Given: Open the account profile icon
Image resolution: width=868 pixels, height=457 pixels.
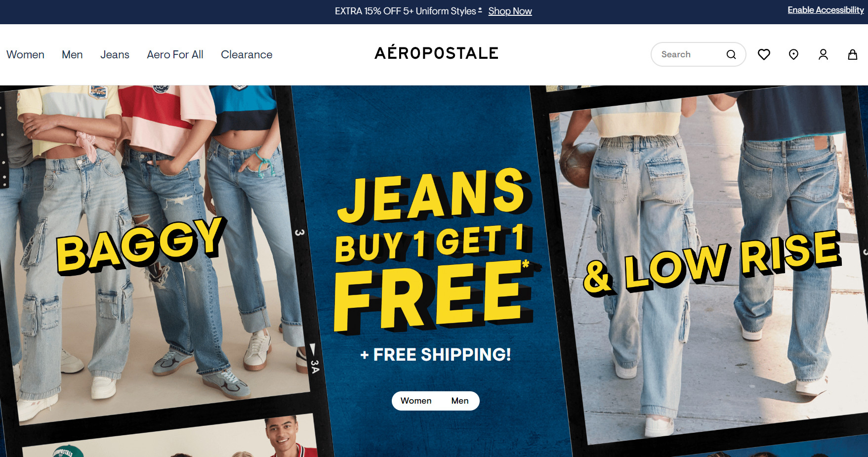Looking at the screenshot, I should point(823,54).
